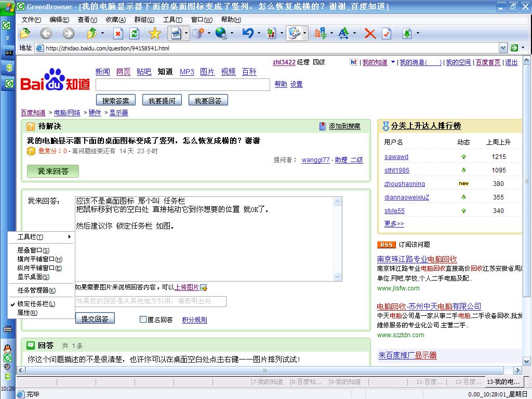
Task: Open the 我的知道 dropdown arrow
Action: (x=393, y=62)
